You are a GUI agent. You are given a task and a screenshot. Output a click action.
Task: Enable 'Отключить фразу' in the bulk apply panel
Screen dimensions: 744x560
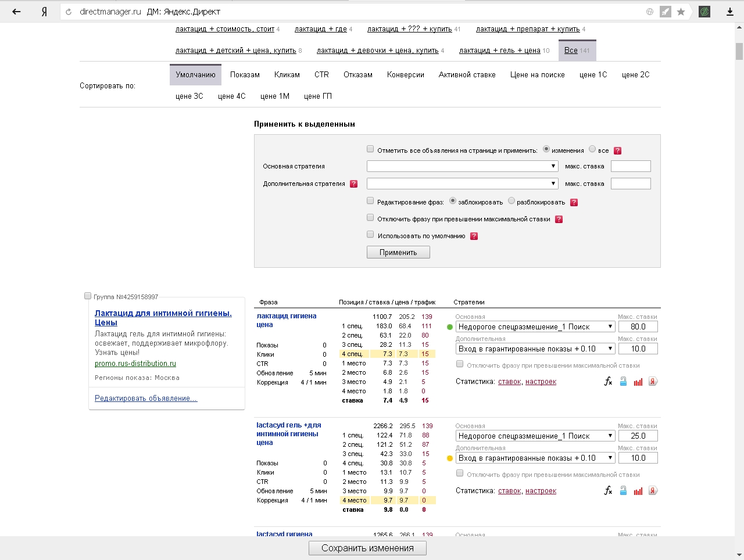pos(370,218)
